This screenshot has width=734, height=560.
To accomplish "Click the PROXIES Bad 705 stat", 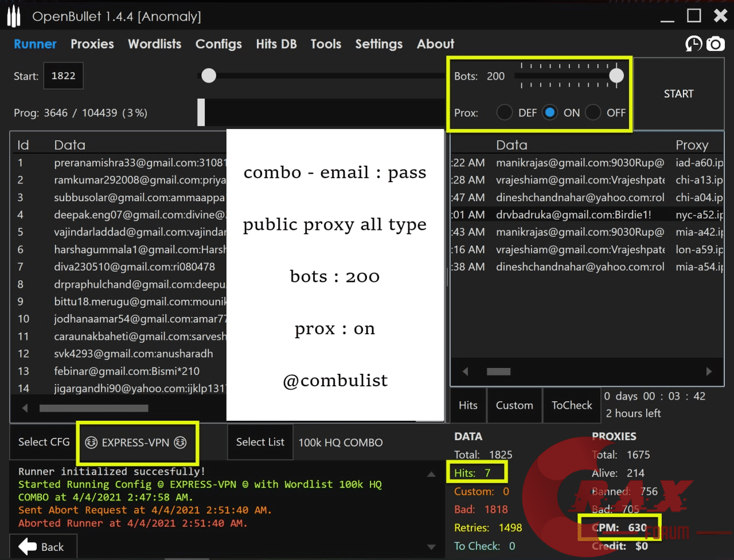I will coord(615,510).
